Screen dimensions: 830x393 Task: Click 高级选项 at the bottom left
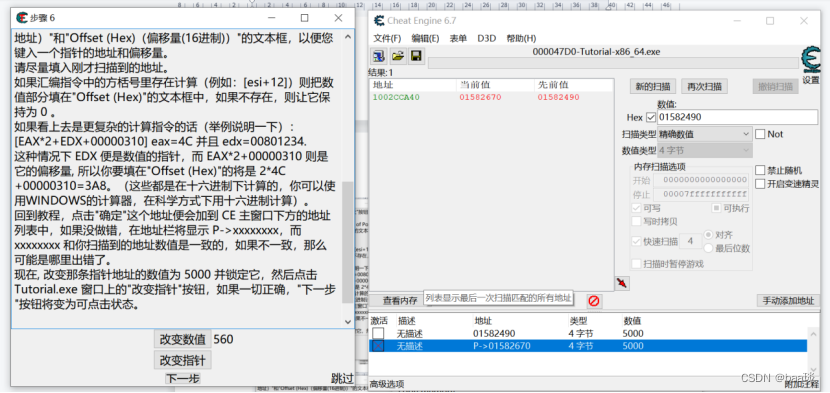[387, 384]
